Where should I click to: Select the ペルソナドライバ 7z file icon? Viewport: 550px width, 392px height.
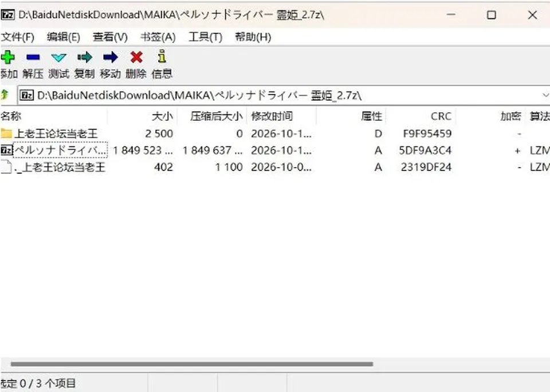tap(6, 150)
